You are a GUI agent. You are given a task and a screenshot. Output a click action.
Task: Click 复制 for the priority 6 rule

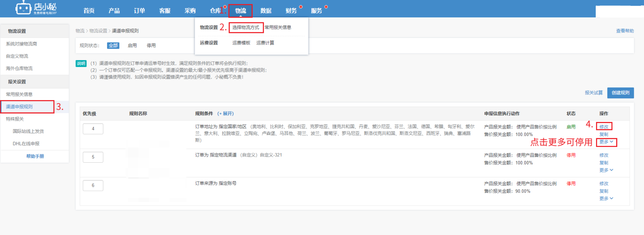[x=604, y=191]
